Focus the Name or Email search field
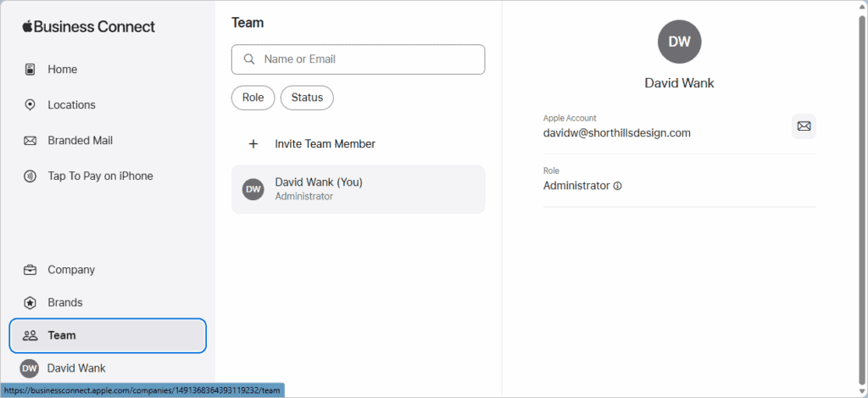 point(369,59)
